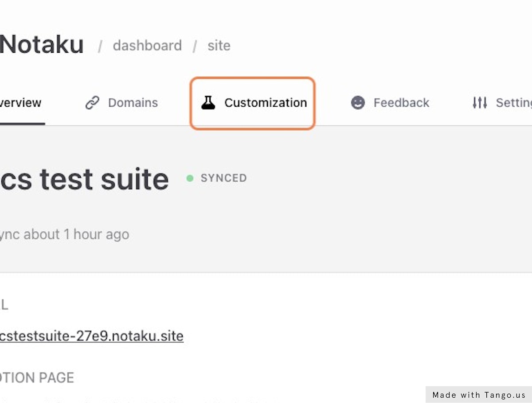This screenshot has width=532, height=403.
Task: Select the Customization tab label
Action: tap(266, 103)
